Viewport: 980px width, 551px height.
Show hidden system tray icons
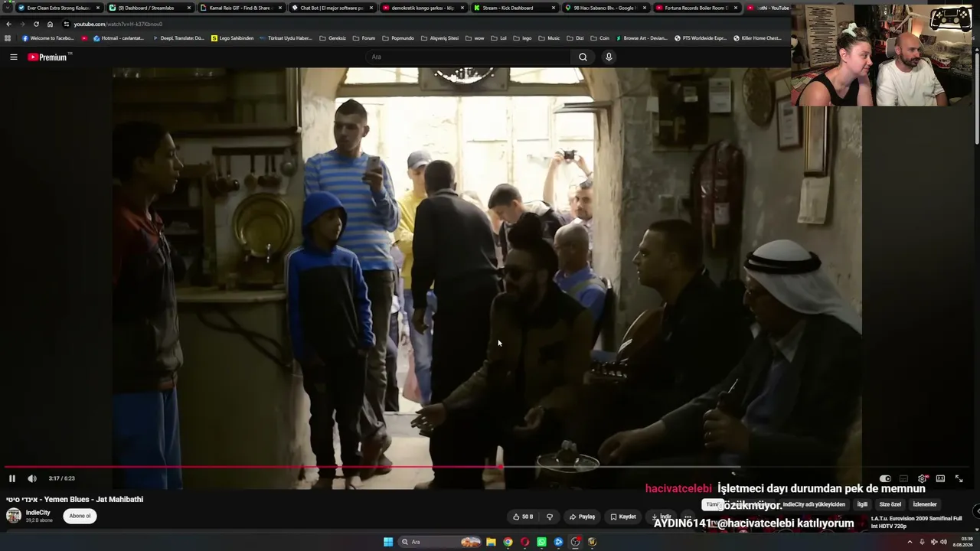(910, 542)
